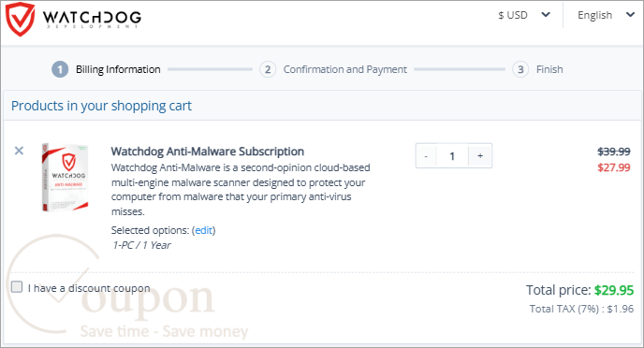Open the USD currency dropdown
Image resolution: width=644 pixels, height=348 pixels.
pyautogui.click(x=523, y=15)
